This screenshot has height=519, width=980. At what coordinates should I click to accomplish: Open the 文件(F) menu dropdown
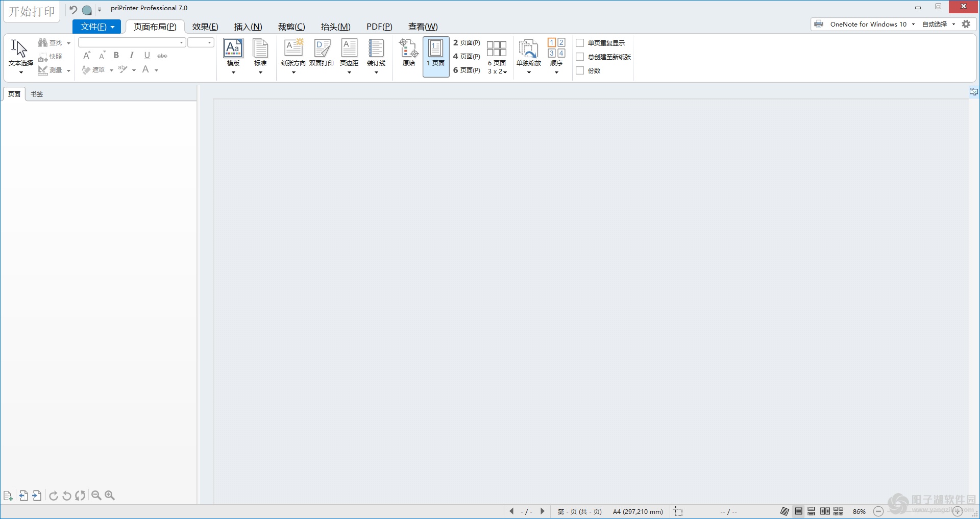(96, 27)
